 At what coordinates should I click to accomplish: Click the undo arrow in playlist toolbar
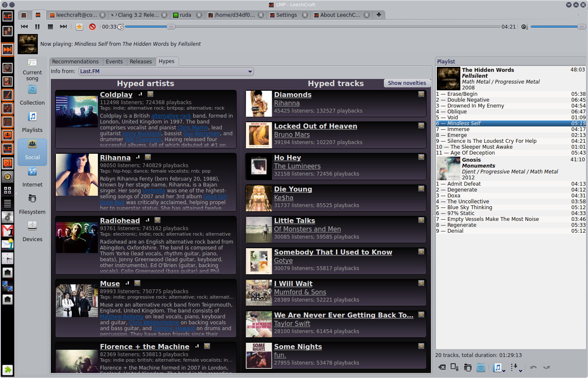[x=533, y=367]
